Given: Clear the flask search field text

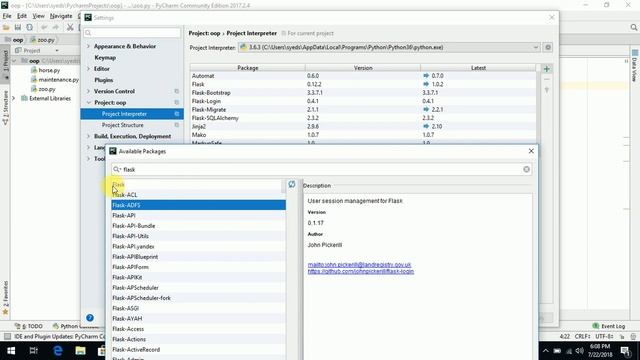Looking at the screenshot, I should click(527, 169).
